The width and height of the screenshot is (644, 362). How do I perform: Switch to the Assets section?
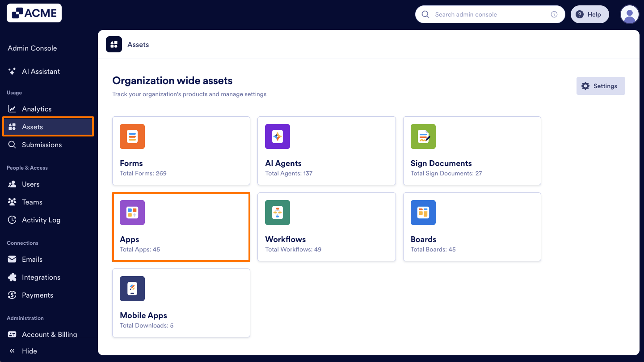point(31,127)
